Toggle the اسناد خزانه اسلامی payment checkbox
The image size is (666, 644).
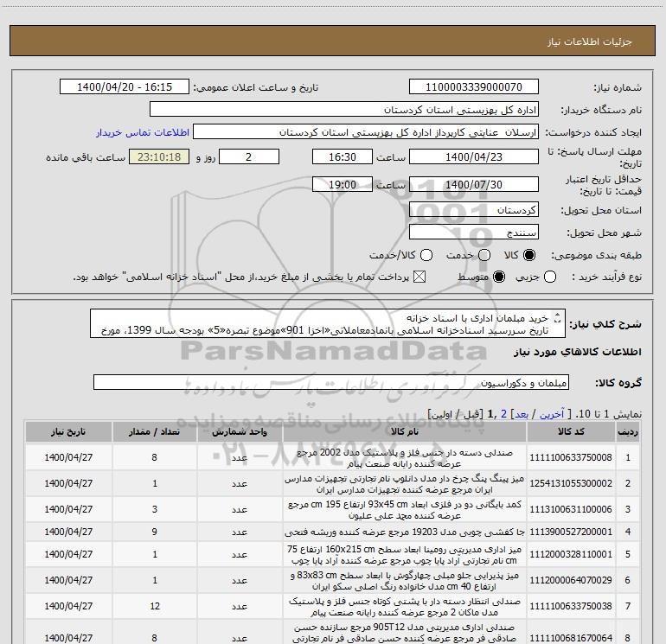[x=419, y=277]
